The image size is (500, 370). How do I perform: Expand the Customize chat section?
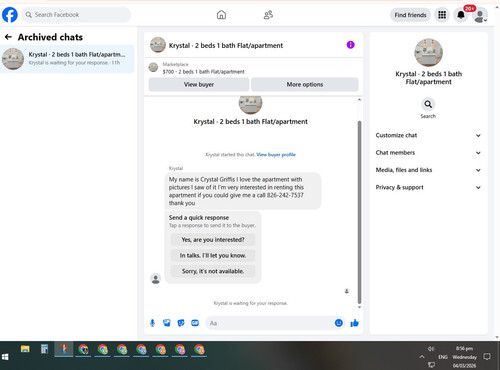click(x=428, y=135)
